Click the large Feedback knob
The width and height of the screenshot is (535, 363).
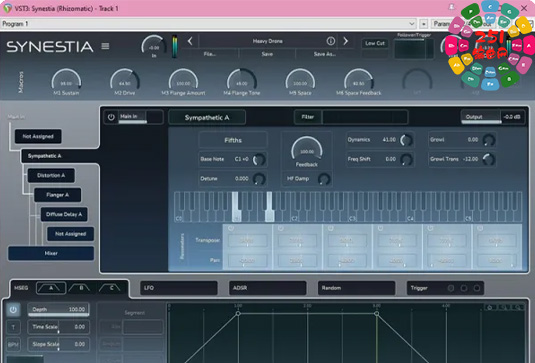(x=307, y=149)
